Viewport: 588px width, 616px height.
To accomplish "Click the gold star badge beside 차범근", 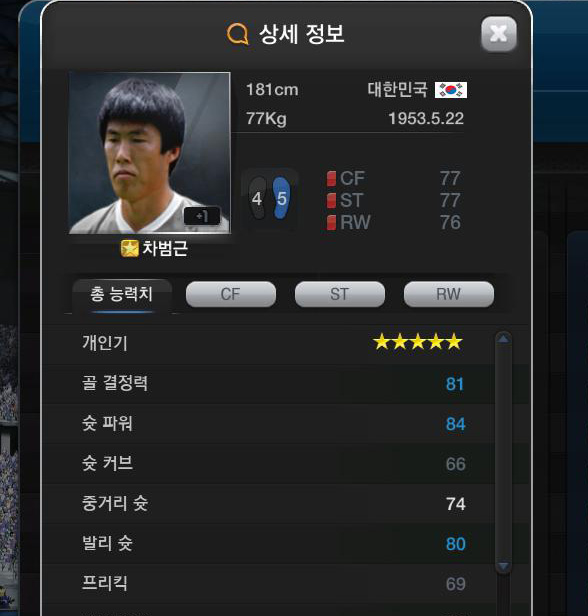I will [130, 249].
